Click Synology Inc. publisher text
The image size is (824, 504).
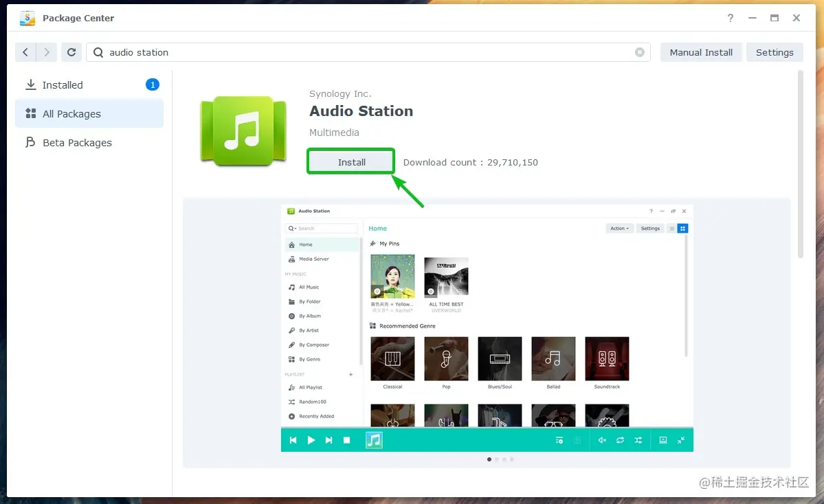pos(340,94)
